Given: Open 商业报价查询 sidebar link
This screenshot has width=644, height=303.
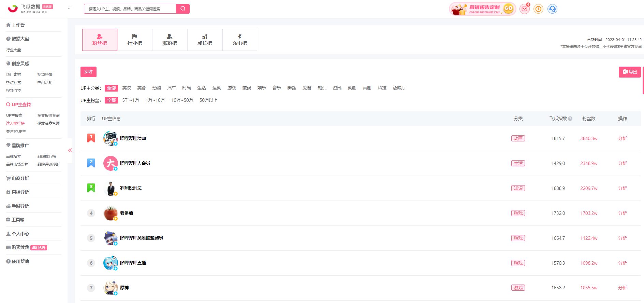Looking at the screenshot, I should [48, 115].
